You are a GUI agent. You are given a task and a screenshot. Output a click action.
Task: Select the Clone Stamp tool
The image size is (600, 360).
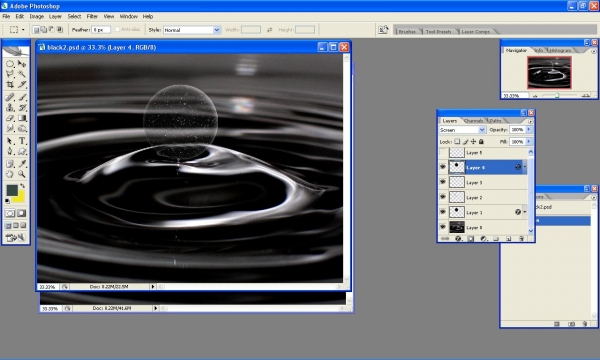[x=10, y=108]
